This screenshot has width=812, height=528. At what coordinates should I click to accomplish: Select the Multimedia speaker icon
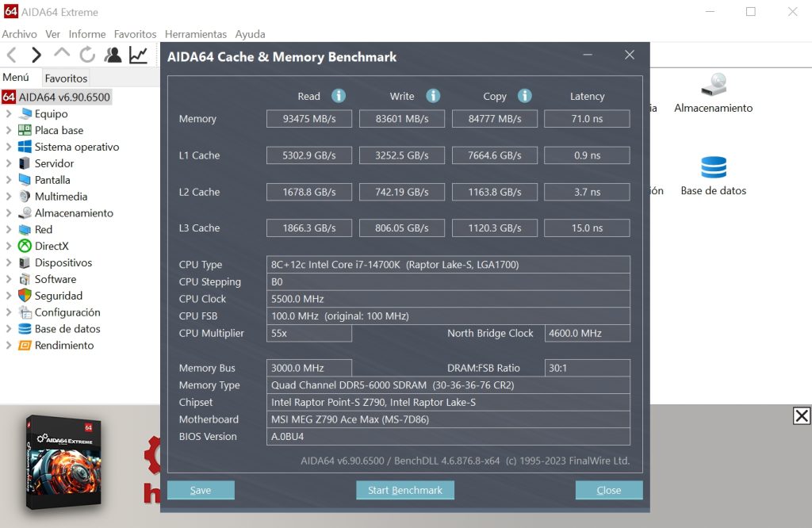click(x=25, y=196)
